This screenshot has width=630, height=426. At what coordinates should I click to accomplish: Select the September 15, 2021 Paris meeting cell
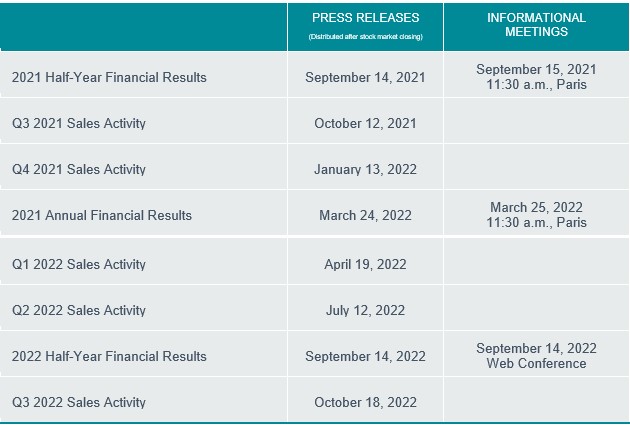click(536, 77)
